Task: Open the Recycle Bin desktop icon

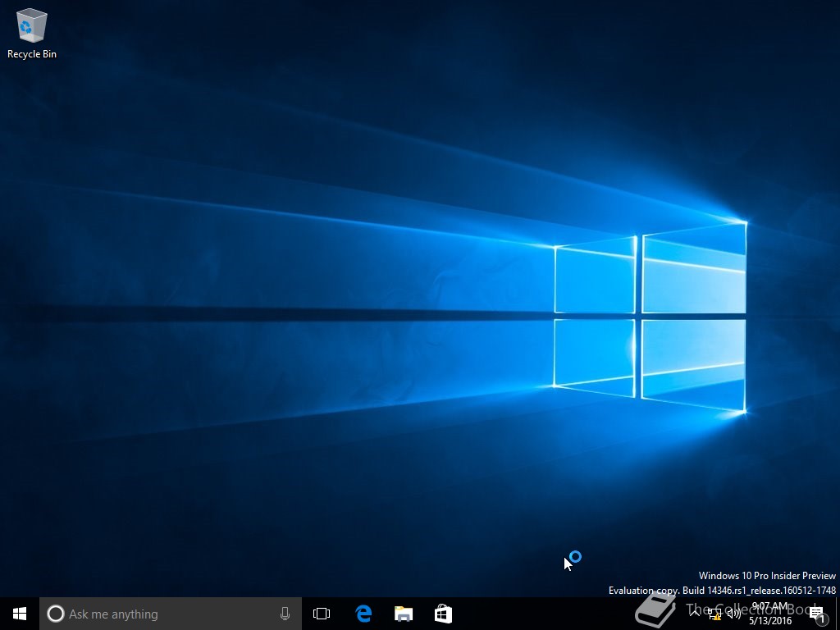Action: click(32, 33)
